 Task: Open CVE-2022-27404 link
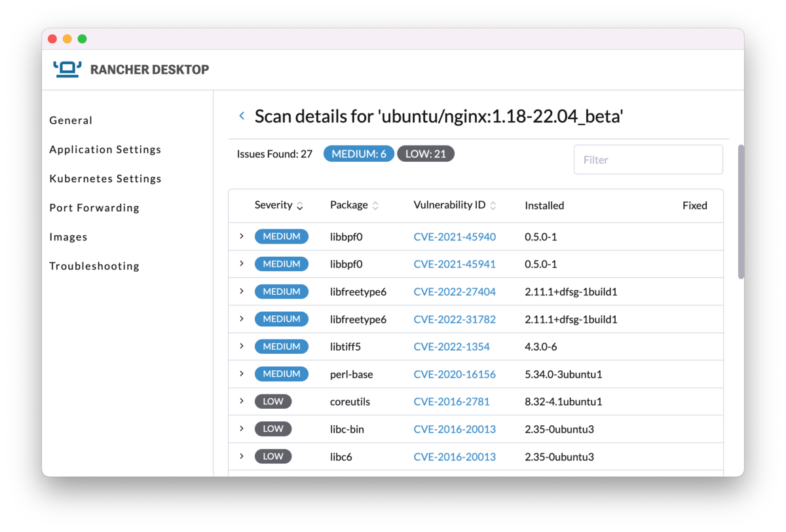455,292
